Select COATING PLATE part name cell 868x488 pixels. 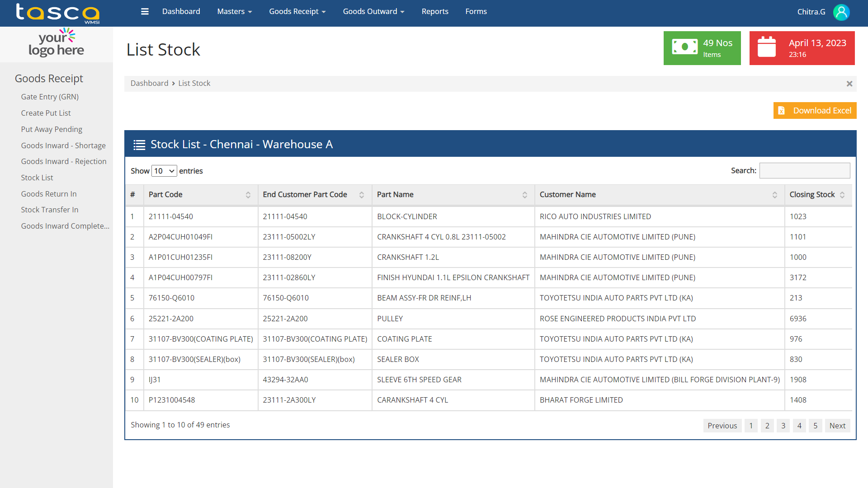click(453, 339)
